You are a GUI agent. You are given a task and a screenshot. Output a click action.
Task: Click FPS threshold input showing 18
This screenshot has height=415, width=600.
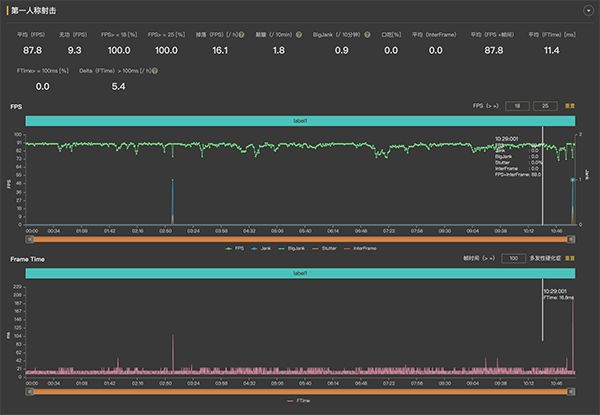click(517, 105)
